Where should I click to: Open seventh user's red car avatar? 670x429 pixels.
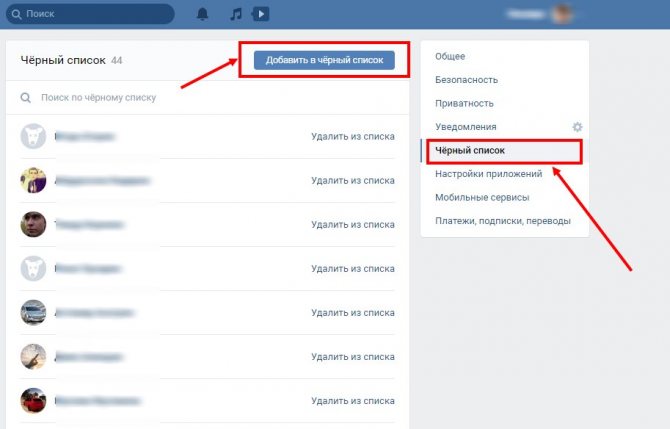33,400
